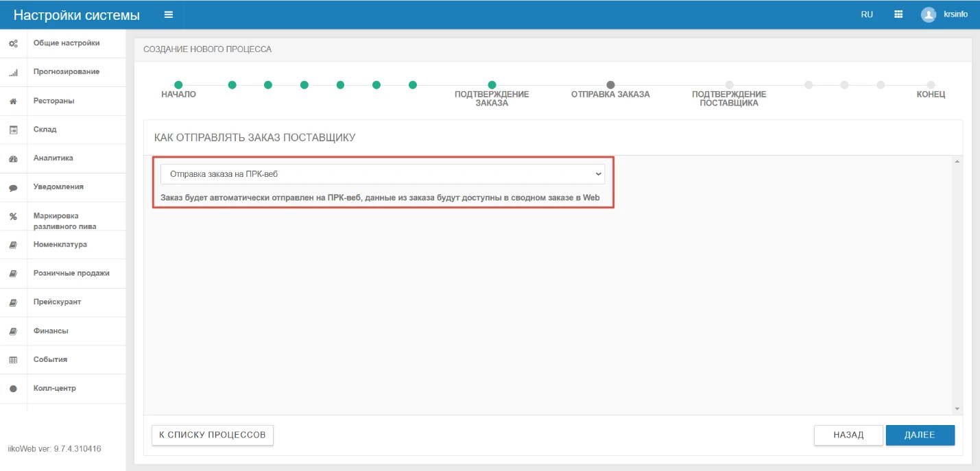Viewport: 980px width, 471px height.
Task: Expand the Отправка заказа на ПРК-веб dropdown
Action: click(x=383, y=174)
